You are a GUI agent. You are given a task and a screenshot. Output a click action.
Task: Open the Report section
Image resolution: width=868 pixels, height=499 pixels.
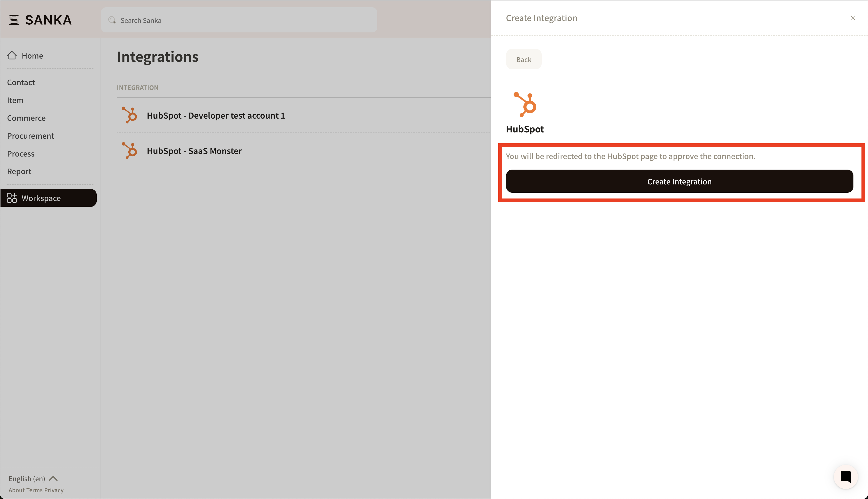coord(19,171)
